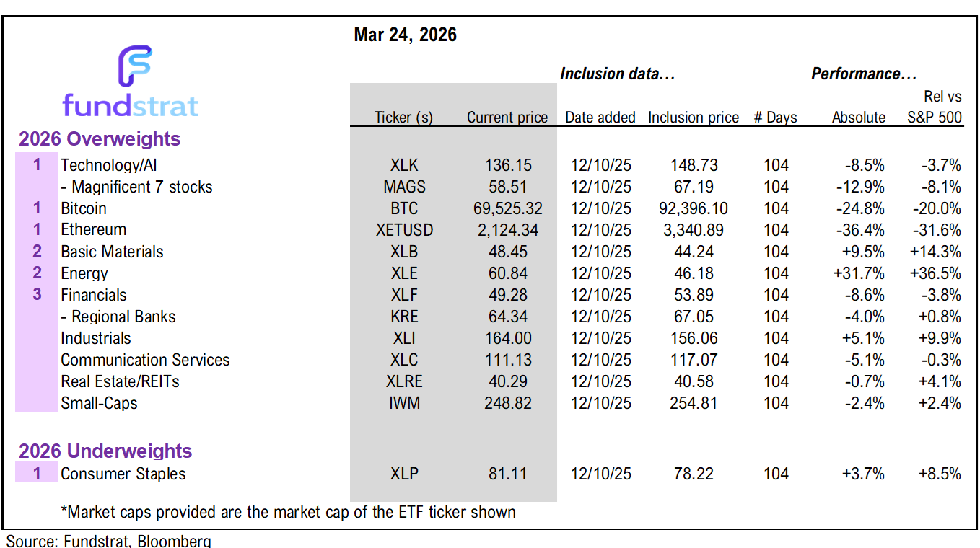
Task: Click the fundstrat wordmark text
Action: point(131,105)
